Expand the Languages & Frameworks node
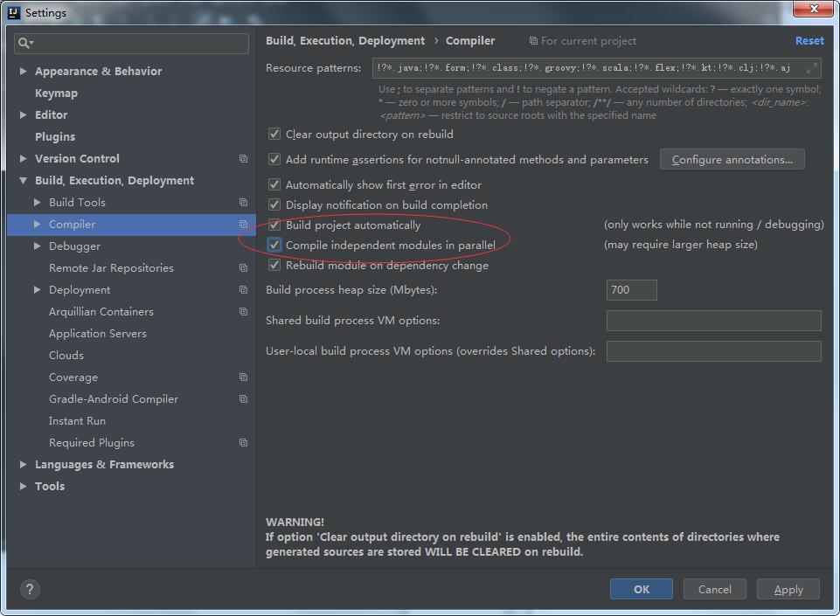The image size is (840, 616). [23, 465]
